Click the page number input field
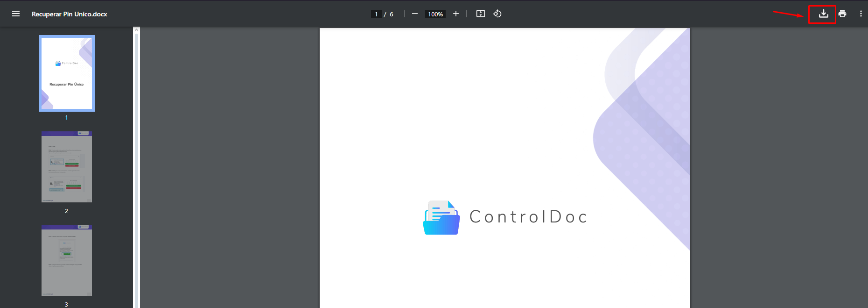 click(376, 14)
